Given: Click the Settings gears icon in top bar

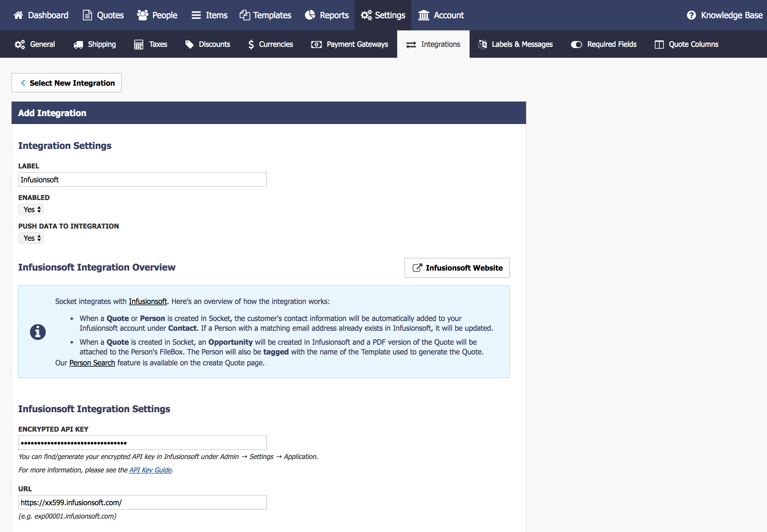Looking at the screenshot, I should pos(366,15).
